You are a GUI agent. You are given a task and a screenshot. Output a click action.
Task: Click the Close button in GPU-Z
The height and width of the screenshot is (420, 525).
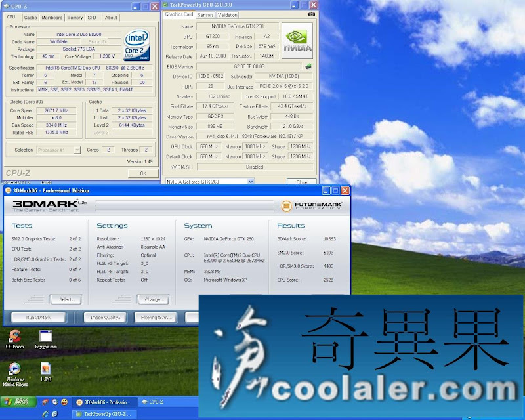pos(301,182)
